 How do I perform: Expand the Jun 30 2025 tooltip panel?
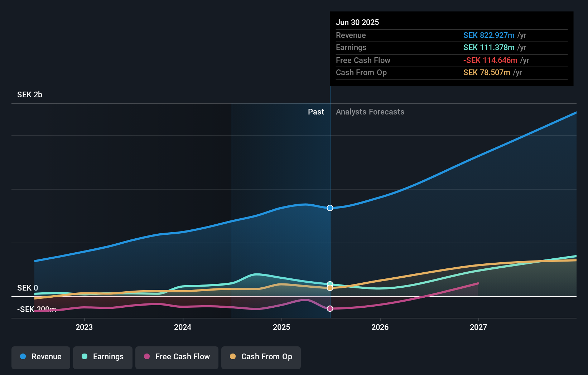pyautogui.click(x=452, y=48)
